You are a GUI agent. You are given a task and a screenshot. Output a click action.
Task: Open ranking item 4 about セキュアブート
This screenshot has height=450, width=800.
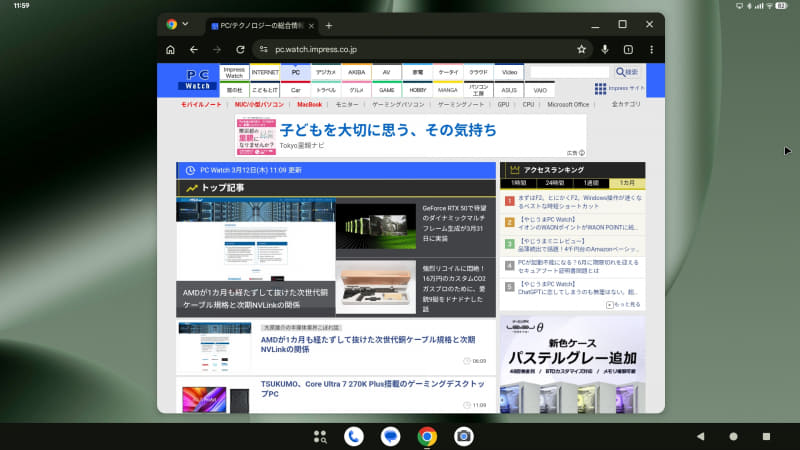[578, 266]
